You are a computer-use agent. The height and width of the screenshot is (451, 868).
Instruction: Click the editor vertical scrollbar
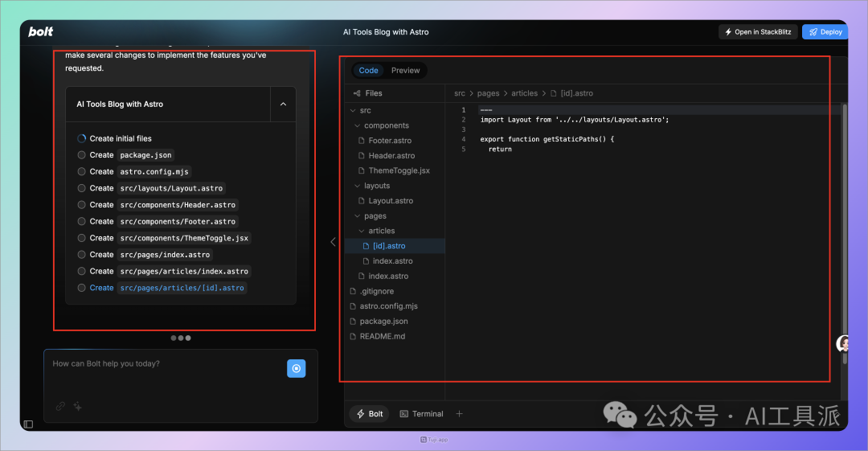click(x=844, y=232)
